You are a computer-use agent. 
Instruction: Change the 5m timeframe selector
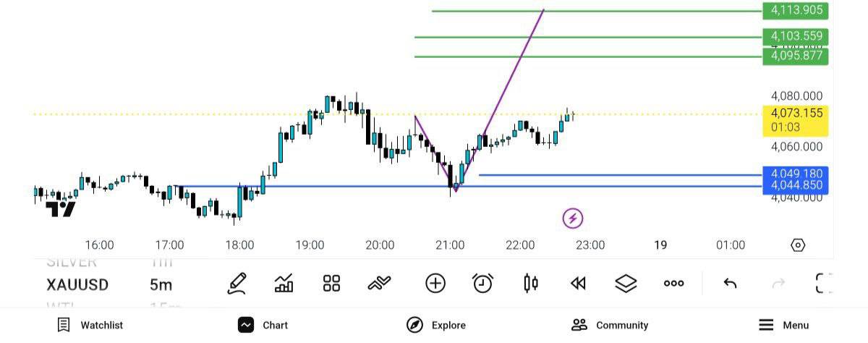(161, 284)
